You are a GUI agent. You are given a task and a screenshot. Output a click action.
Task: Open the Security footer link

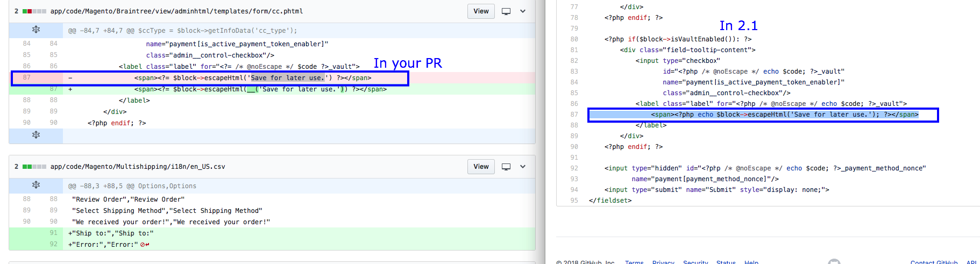click(695, 262)
